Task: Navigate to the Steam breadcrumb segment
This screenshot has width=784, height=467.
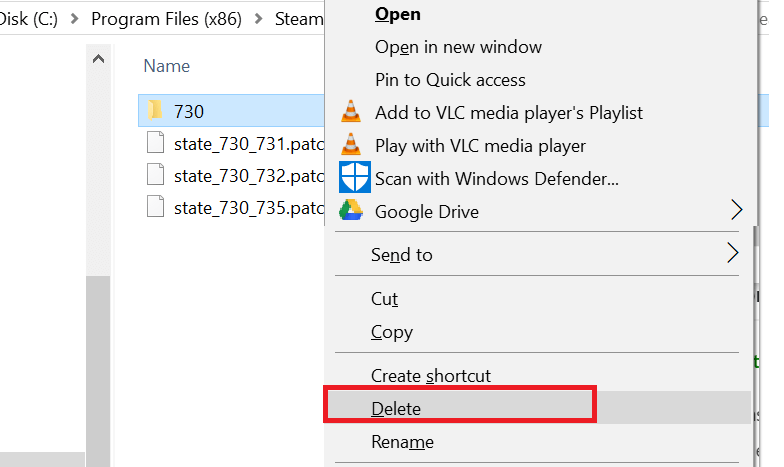Action: (299, 19)
